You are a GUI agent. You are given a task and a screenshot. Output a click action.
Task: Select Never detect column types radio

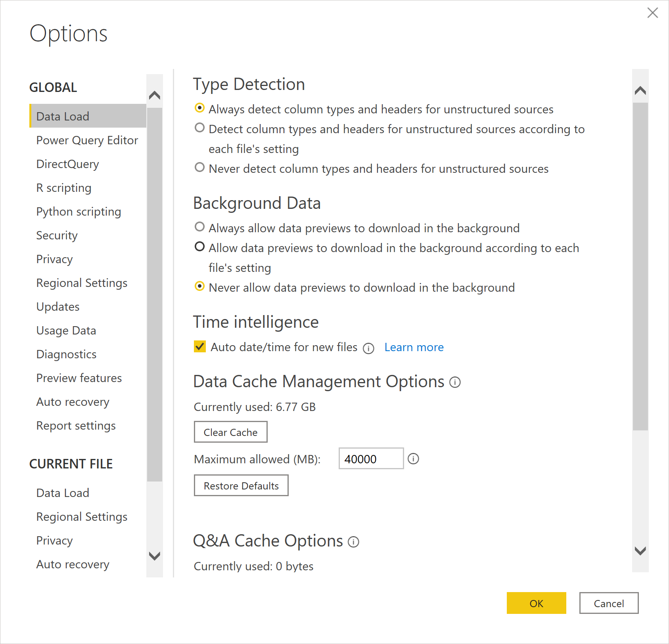[200, 167]
